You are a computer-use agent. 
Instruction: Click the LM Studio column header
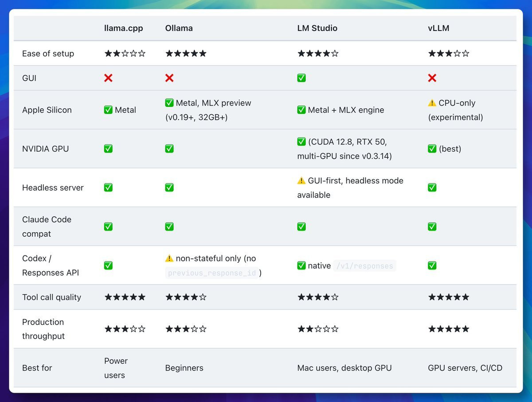(317, 28)
